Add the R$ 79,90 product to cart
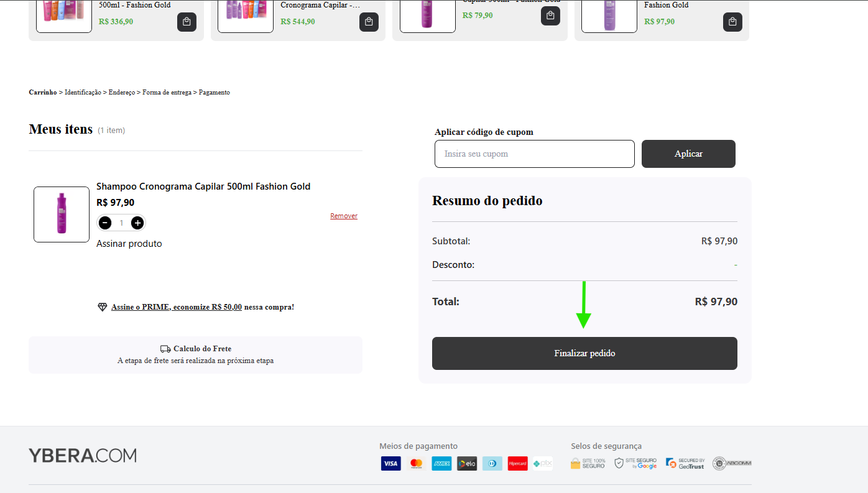Screen dimensions: 868x493 550,16
